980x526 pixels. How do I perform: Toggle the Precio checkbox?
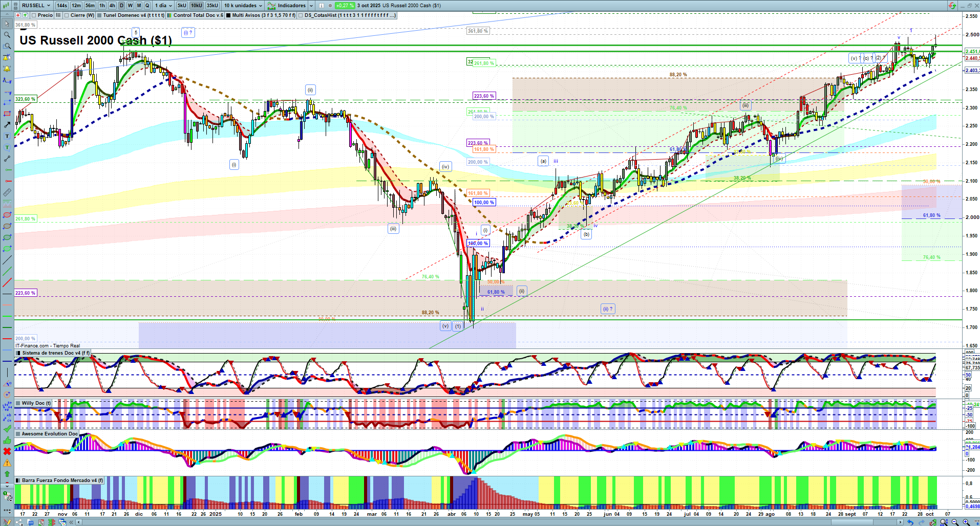(x=34, y=15)
